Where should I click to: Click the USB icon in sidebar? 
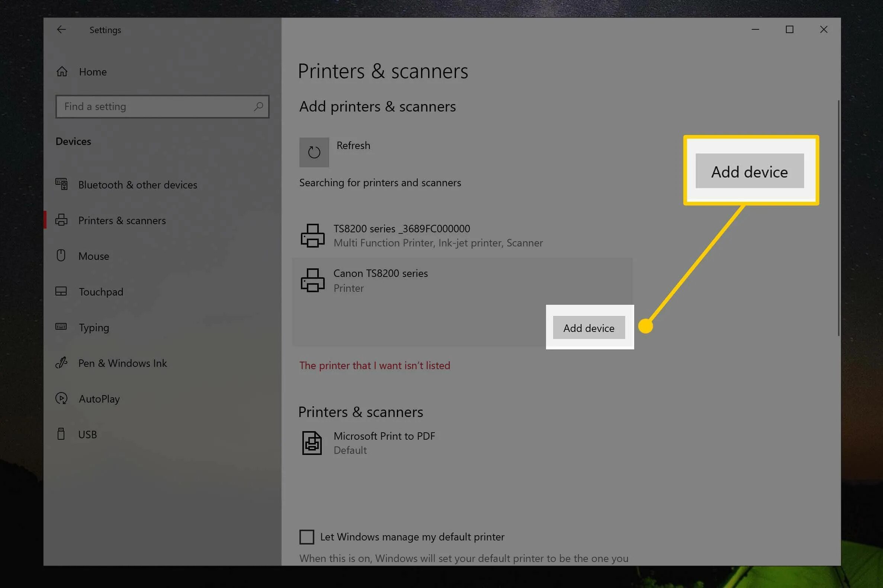61,434
